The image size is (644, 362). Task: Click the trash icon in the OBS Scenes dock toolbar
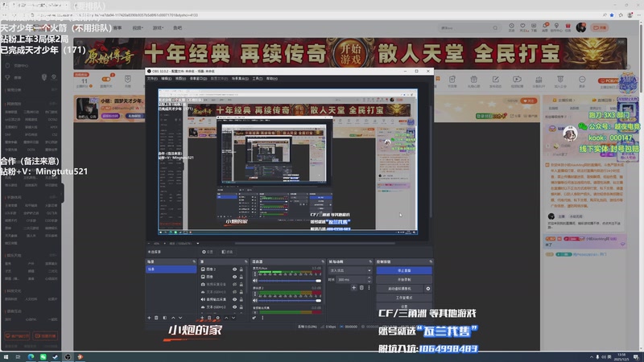pyautogui.click(x=156, y=318)
